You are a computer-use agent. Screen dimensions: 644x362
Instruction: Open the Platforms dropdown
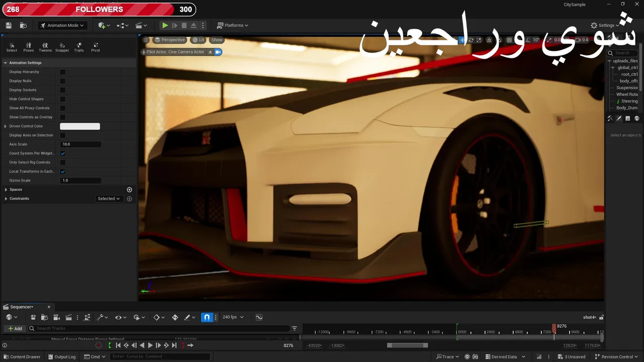[x=232, y=25]
